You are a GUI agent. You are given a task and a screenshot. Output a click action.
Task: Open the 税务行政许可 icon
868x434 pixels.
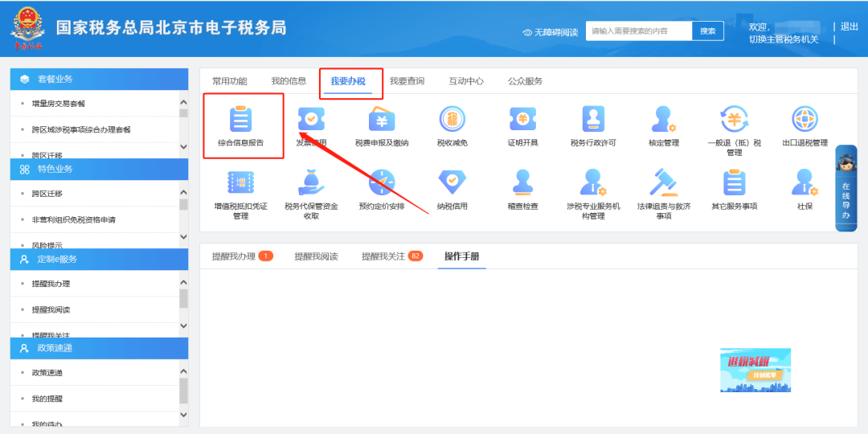593,120
